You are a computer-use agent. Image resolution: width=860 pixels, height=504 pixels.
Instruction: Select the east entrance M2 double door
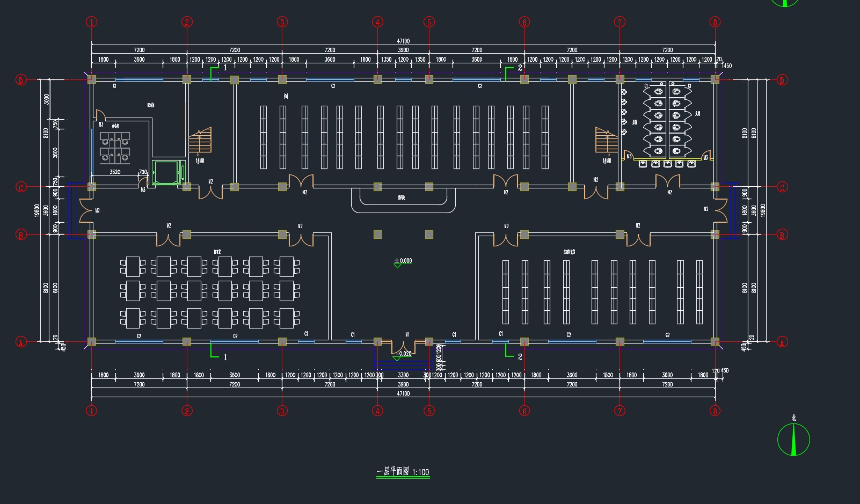[x=720, y=210]
